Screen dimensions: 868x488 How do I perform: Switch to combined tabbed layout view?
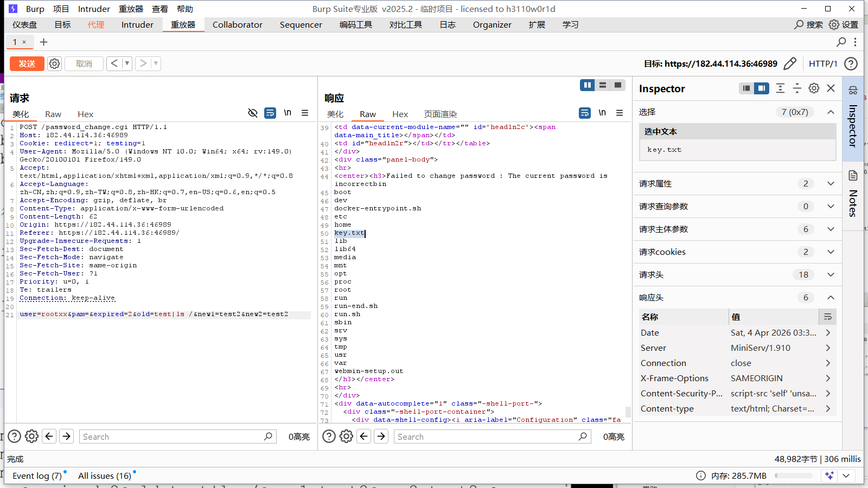click(x=618, y=85)
